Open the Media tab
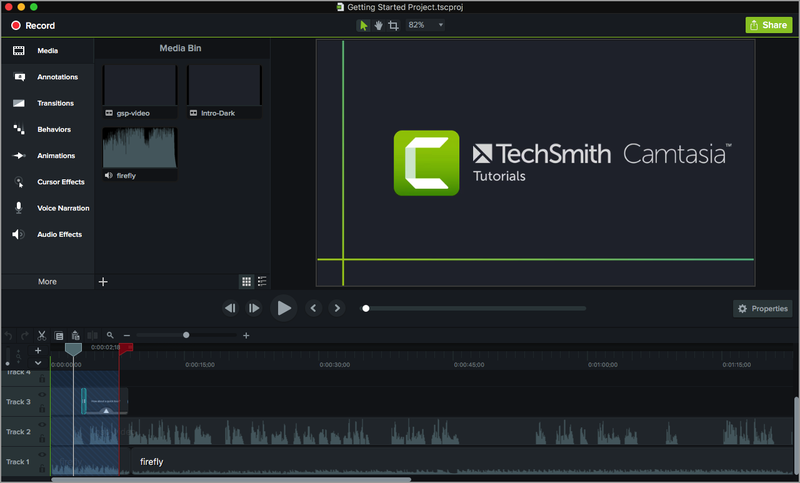The image size is (800, 483). [x=47, y=50]
